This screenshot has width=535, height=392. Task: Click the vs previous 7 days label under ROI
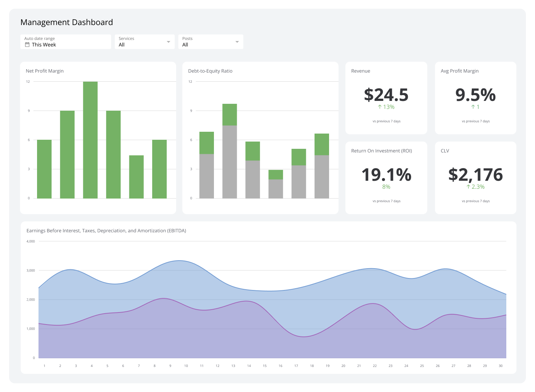386,201
